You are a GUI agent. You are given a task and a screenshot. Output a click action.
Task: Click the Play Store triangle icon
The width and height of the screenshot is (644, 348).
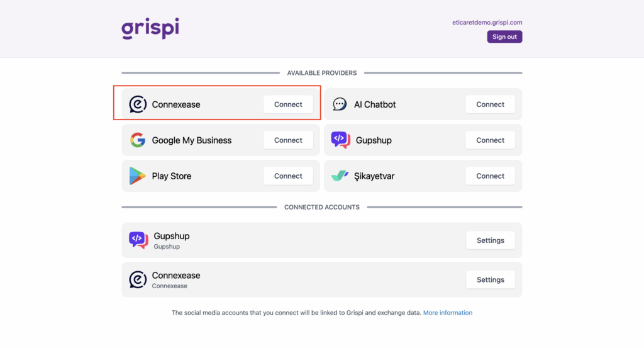[x=137, y=176]
